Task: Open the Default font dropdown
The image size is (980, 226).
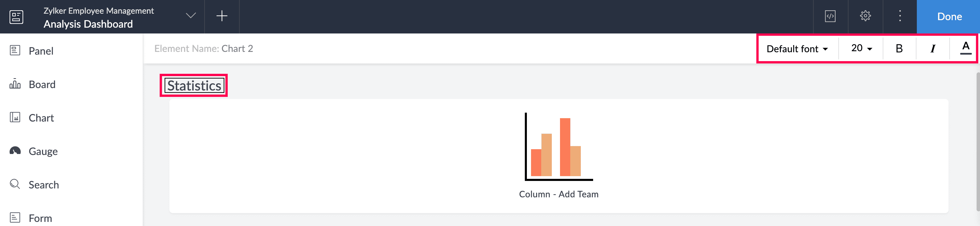Action: pos(797,49)
